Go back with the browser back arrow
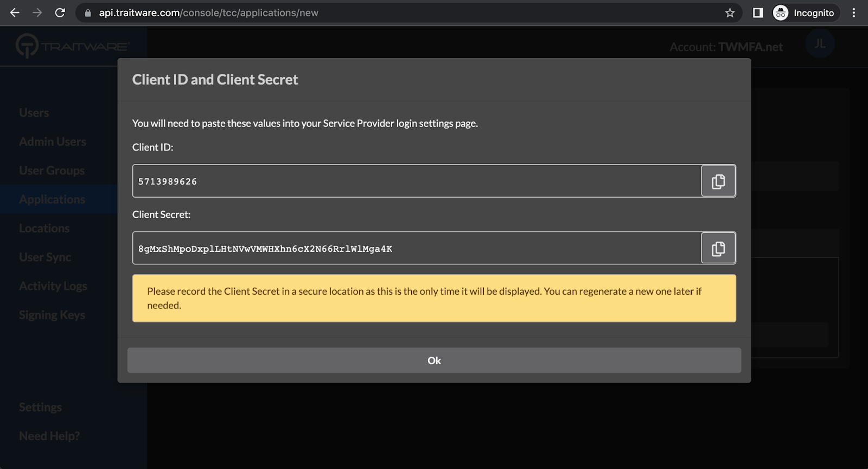 [x=15, y=12]
